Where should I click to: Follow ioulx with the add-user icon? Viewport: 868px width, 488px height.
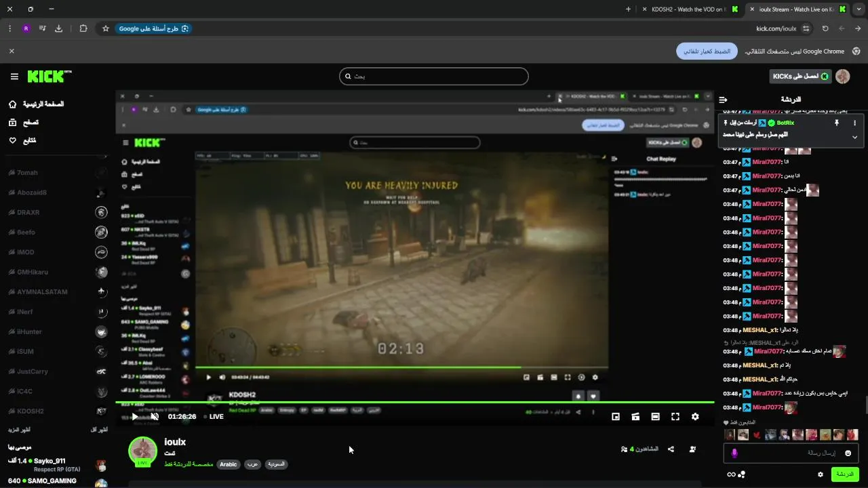[x=692, y=449]
